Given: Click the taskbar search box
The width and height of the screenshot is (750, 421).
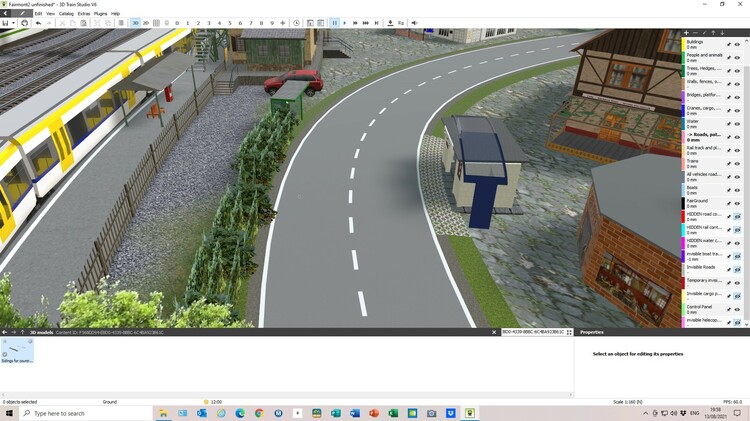Looking at the screenshot, I should coord(86,413).
